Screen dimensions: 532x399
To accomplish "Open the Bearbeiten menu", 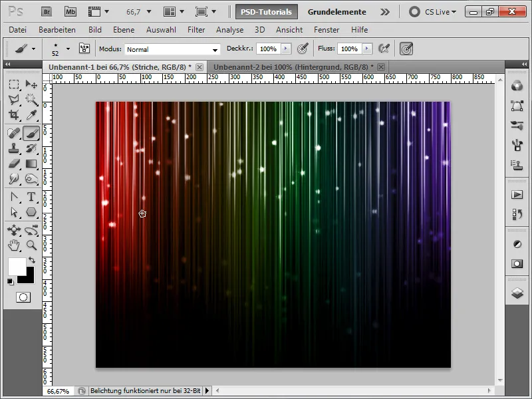I will tap(57, 30).
